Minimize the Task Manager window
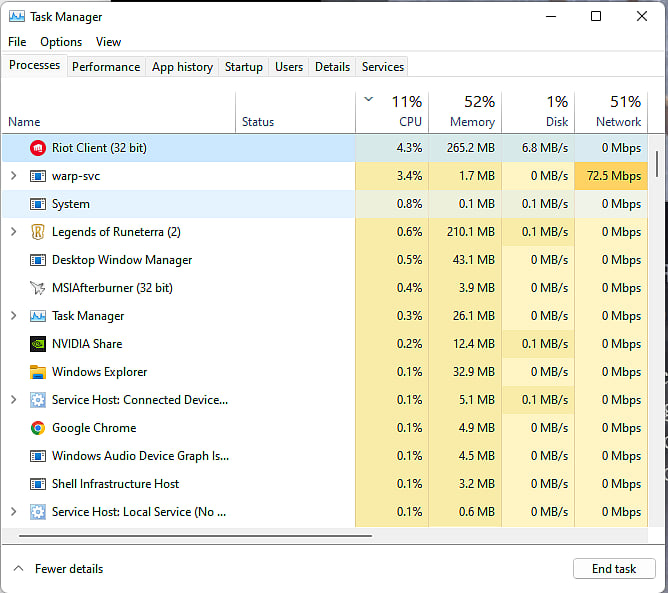 coord(551,17)
